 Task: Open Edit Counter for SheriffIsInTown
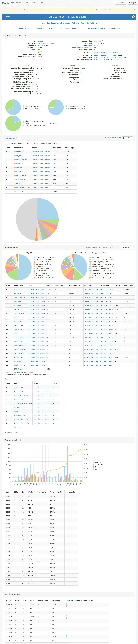(x=45, y=160)
